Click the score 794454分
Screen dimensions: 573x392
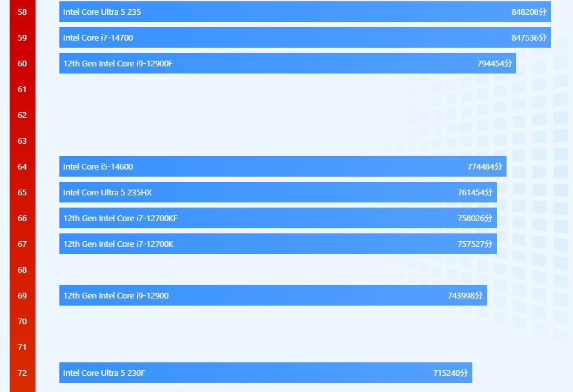pyautogui.click(x=494, y=64)
